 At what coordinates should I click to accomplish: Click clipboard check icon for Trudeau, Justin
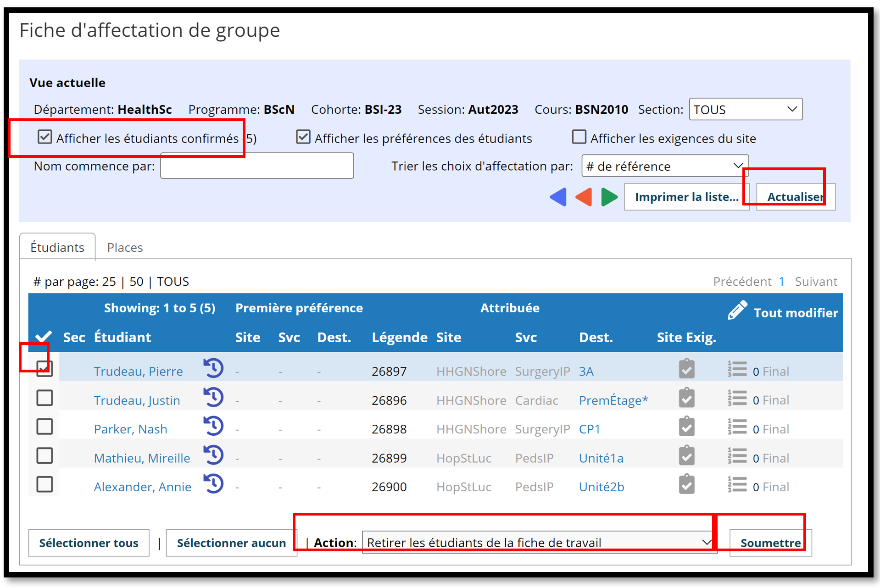pyautogui.click(x=686, y=398)
